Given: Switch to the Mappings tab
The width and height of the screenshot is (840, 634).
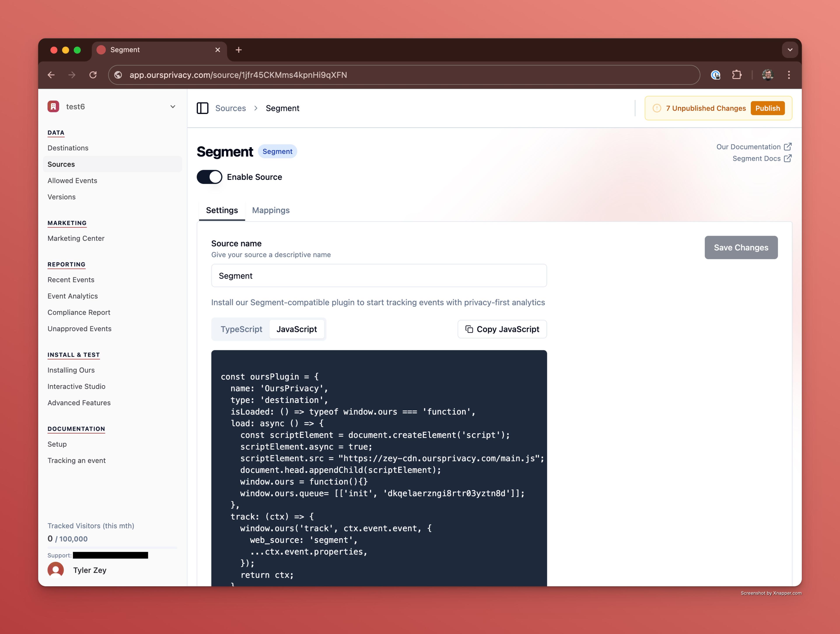Looking at the screenshot, I should [271, 210].
